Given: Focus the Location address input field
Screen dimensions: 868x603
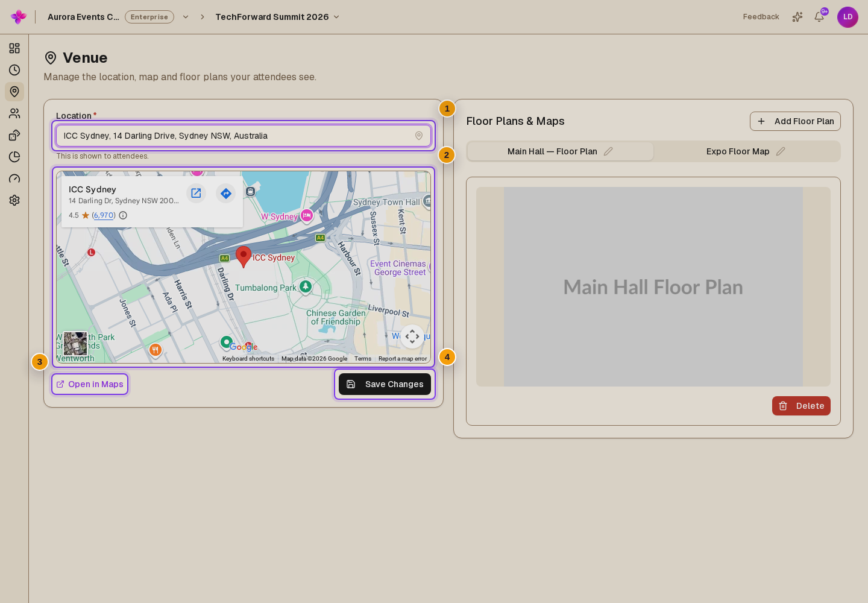Looking at the screenshot, I should (244, 136).
